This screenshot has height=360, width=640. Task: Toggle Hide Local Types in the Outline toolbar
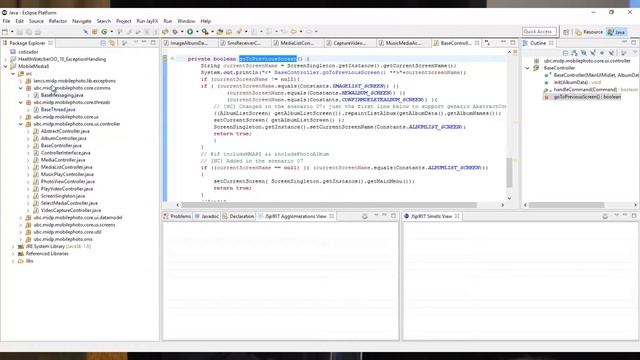point(611,53)
